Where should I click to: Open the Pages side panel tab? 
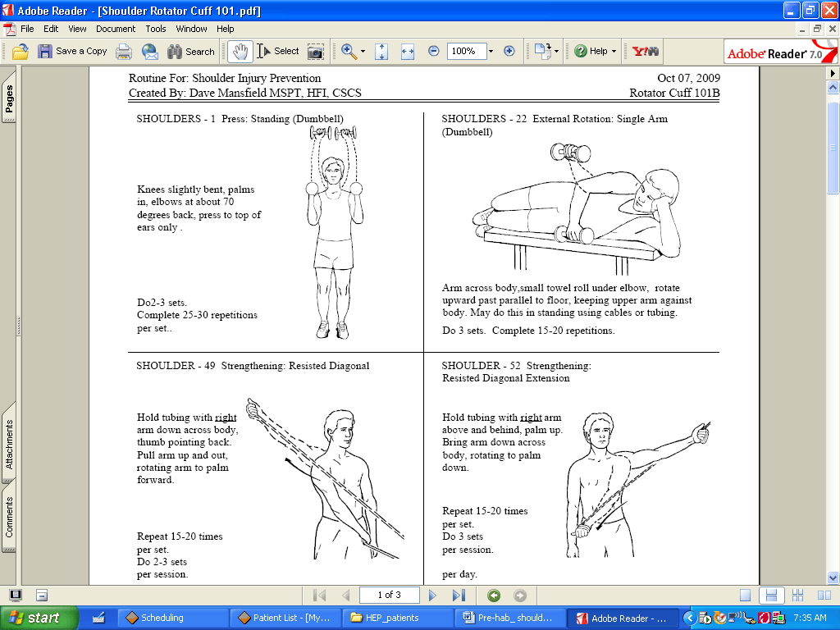[9, 97]
